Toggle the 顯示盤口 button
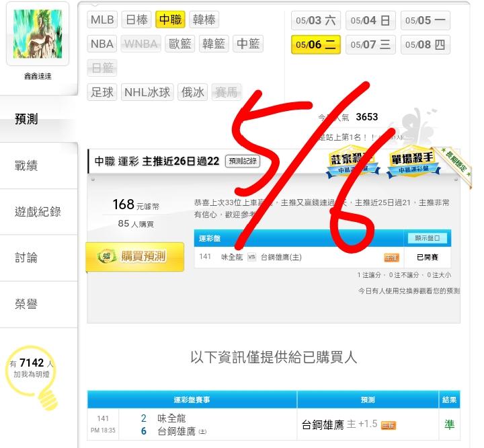Image resolution: width=484 pixels, height=448 pixels. (428, 238)
